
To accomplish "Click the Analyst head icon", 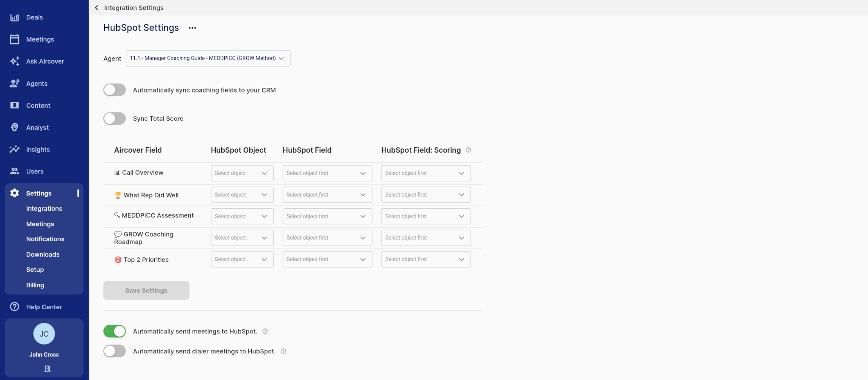I will 14,127.
